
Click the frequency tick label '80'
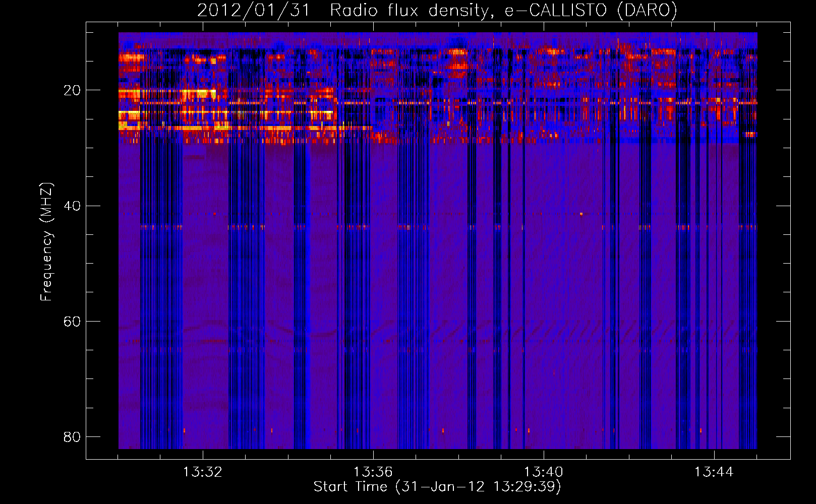(x=72, y=436)
